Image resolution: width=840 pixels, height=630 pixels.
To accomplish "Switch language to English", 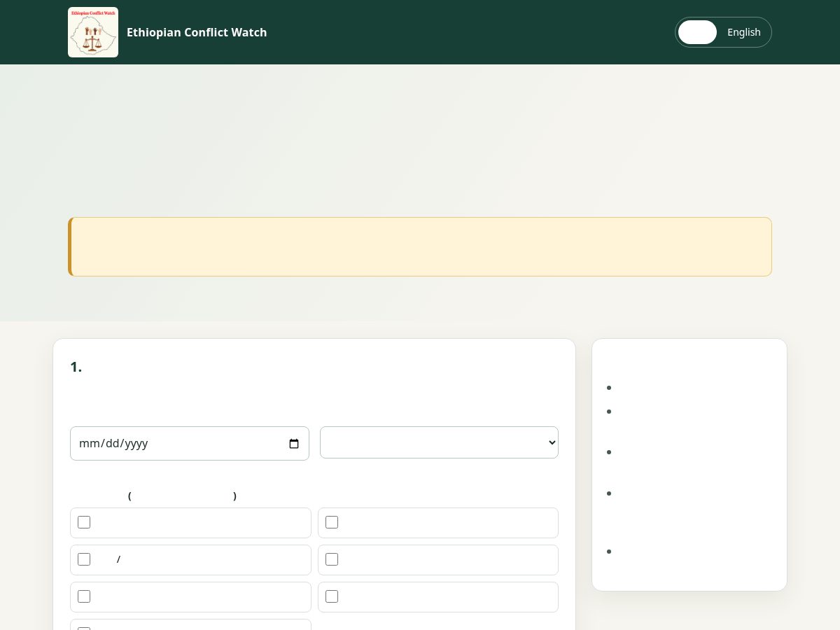I will pos(743,32).
